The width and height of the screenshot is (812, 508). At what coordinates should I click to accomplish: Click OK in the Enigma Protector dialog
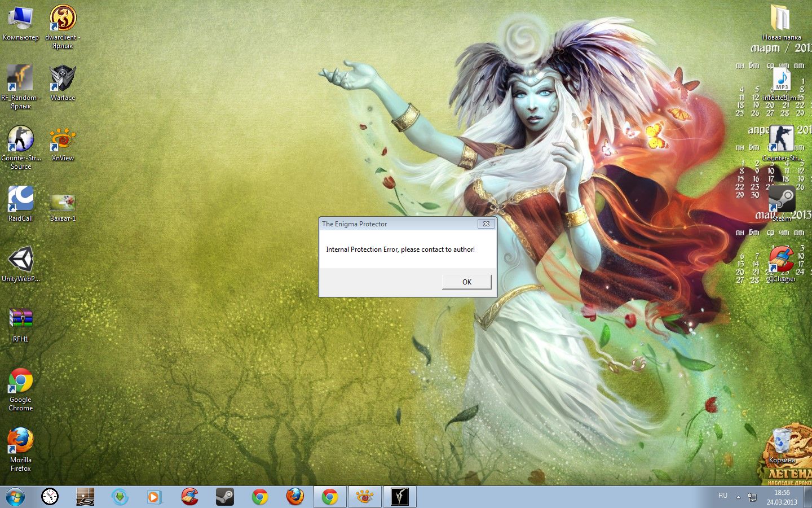466,282
